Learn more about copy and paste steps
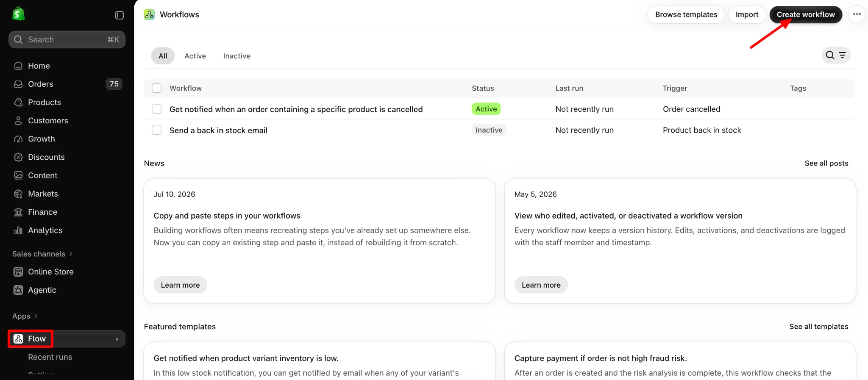Viewport: 868px width, 380px height. (x=180, y=285)
